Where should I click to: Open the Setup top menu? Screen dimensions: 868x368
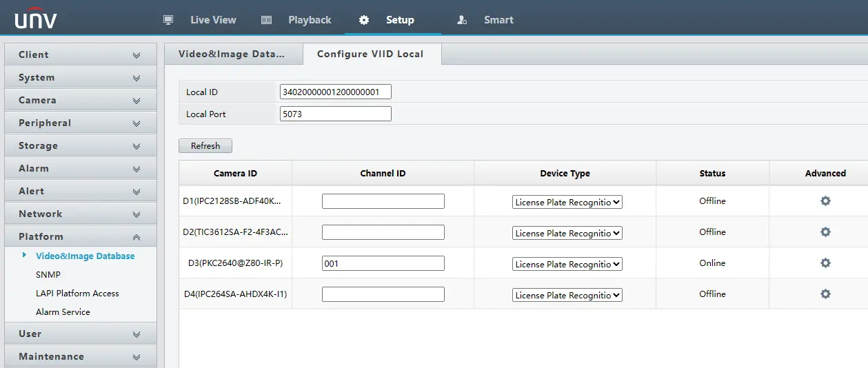coord(393,20)
